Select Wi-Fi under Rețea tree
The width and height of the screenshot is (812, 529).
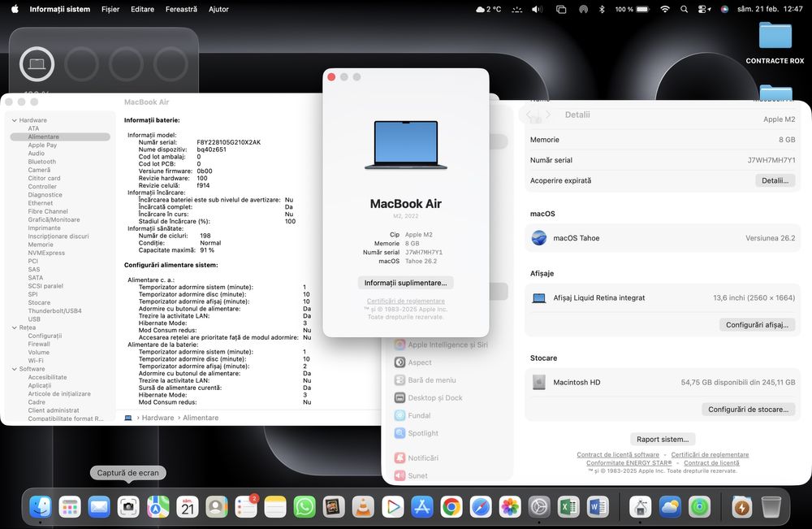point(36,361)
